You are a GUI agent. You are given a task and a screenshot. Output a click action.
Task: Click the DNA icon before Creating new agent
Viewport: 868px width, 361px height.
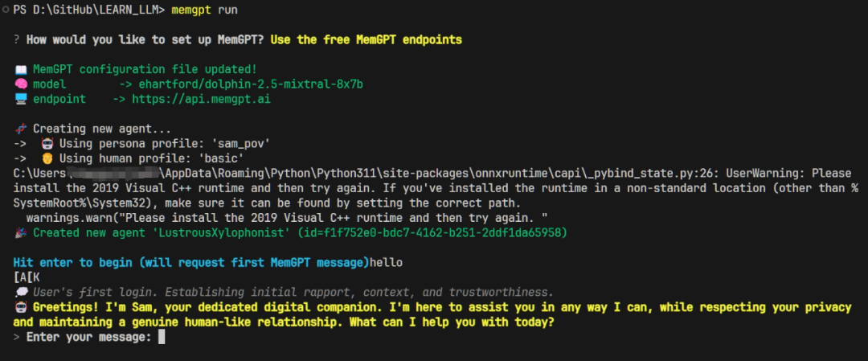pos(20,129)
